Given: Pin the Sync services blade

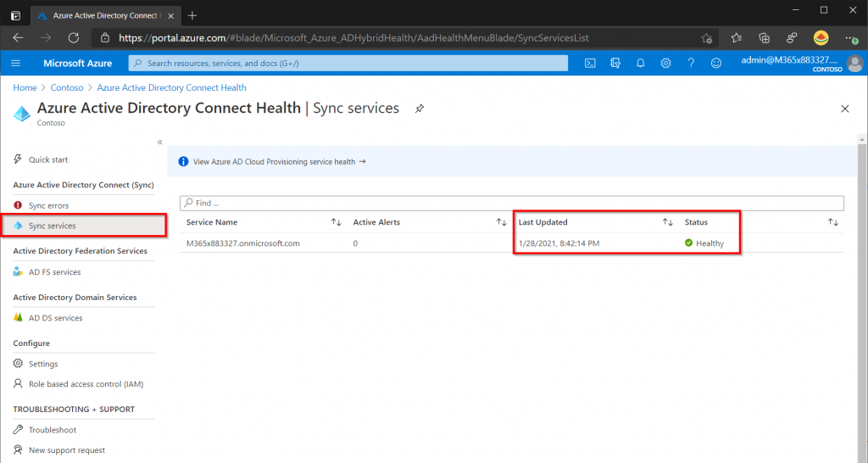Looking at the screenshot, I should pos(420,109).
